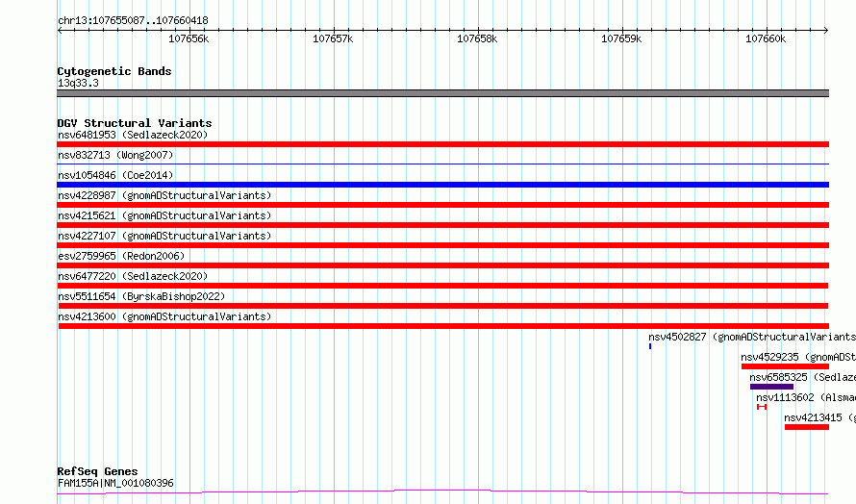Click the red bar for nsv6477220
This screenshot has height=504, width=856.
442,286
